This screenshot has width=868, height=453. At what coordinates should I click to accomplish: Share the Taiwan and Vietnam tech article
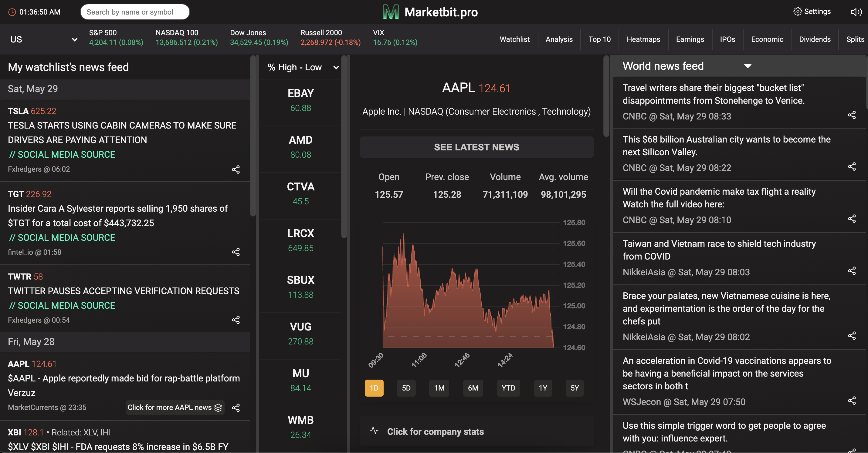[852, 271]
